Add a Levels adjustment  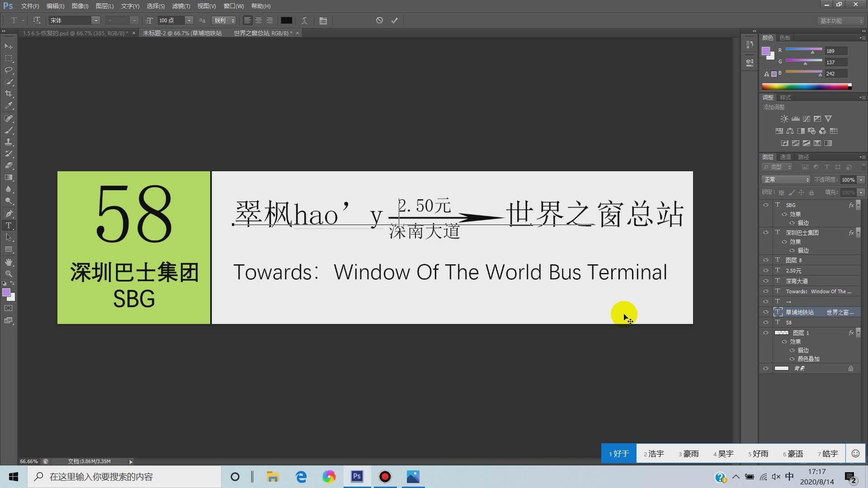795,119
